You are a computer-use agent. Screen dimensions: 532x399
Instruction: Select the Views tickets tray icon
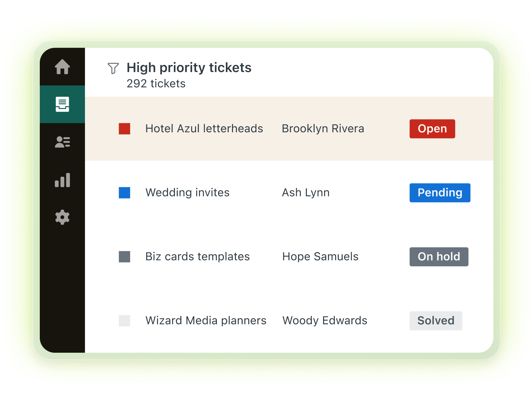click(62, 104)
